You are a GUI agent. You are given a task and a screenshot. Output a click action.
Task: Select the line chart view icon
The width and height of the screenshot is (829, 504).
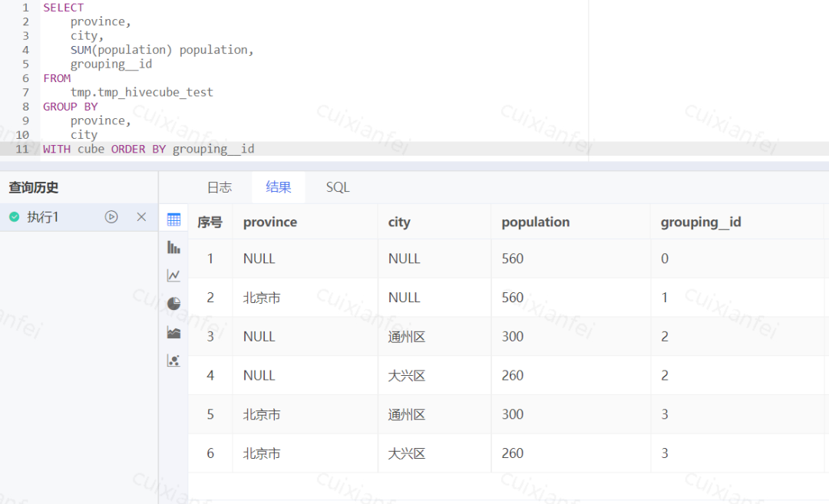[x=173, y=275]
